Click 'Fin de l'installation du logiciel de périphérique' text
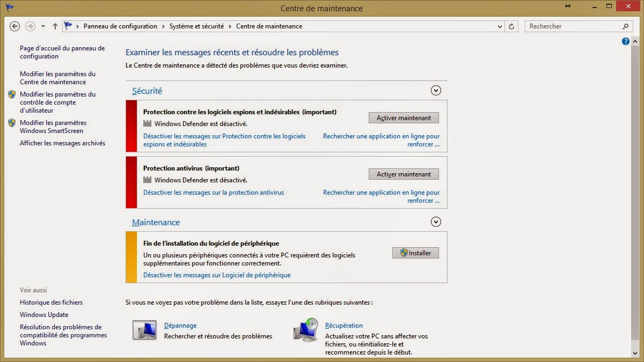 coord(211,243)
